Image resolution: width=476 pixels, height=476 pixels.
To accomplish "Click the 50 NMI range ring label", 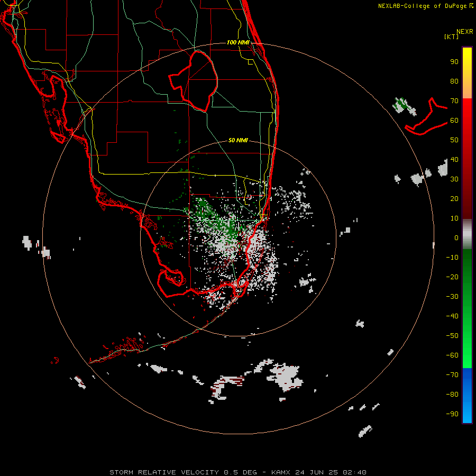I will [x=238, y=140].
